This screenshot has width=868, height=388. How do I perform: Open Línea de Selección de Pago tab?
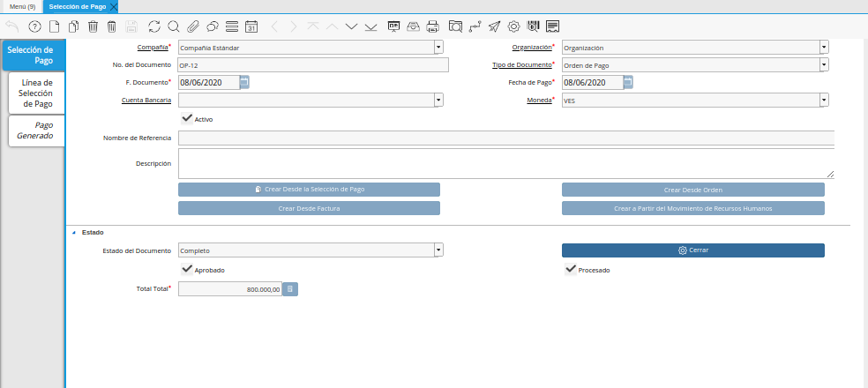click(x=36, y=93)
